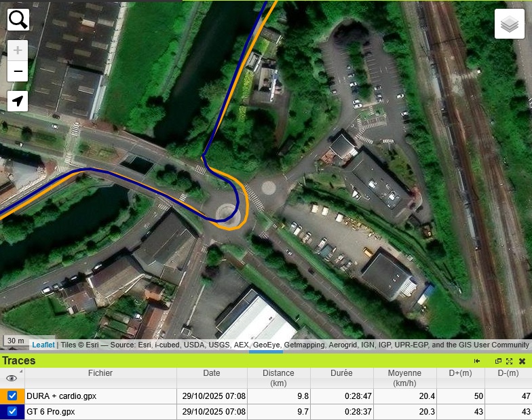Sort traces by Distance (km) column
This screenshot has width=532, height=420.
278,378
